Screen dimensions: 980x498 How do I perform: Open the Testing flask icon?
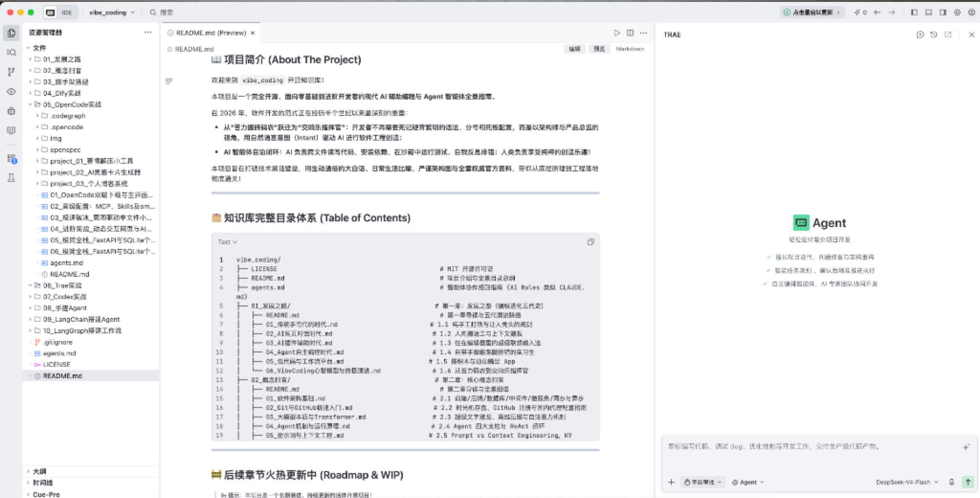pyautogui.click(x=11, y=178)
